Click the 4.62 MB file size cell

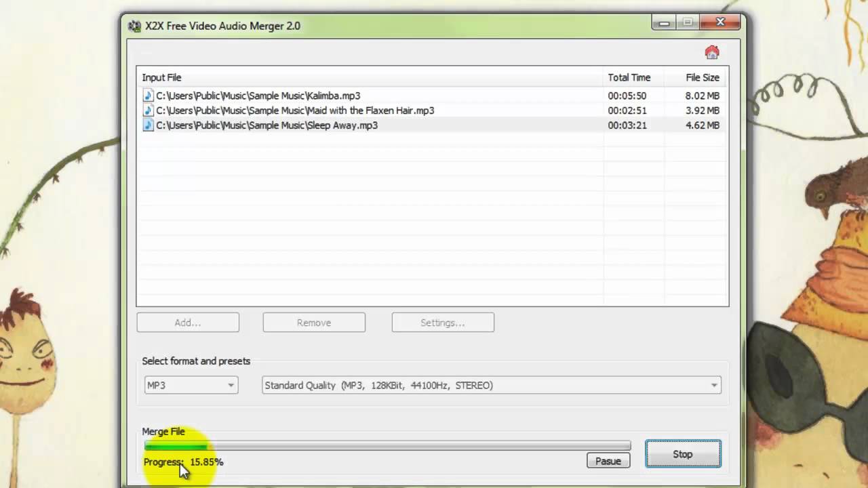[x=702, y=125]
